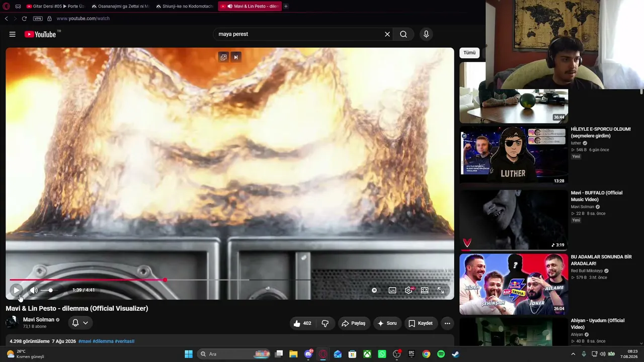
Task: Open the Windows Start menu
Action: click(189, 354)
